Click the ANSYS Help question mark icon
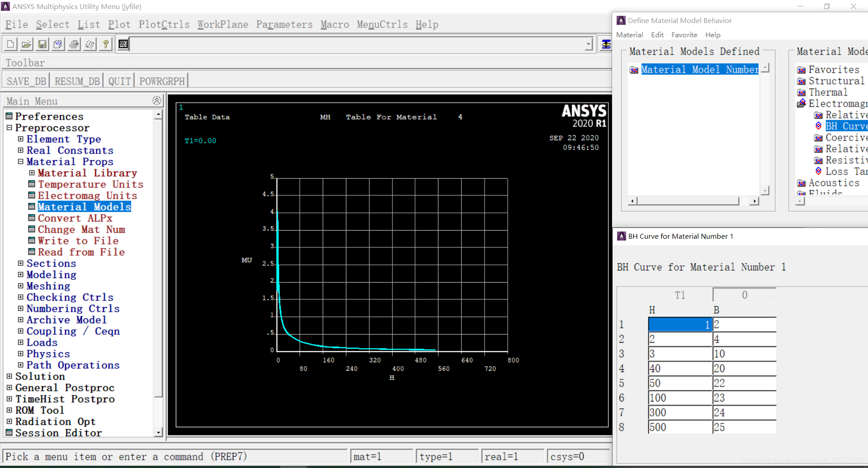 [106, 44]
